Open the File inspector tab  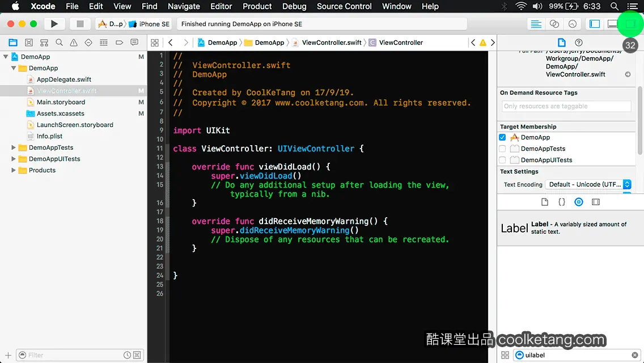561,43
